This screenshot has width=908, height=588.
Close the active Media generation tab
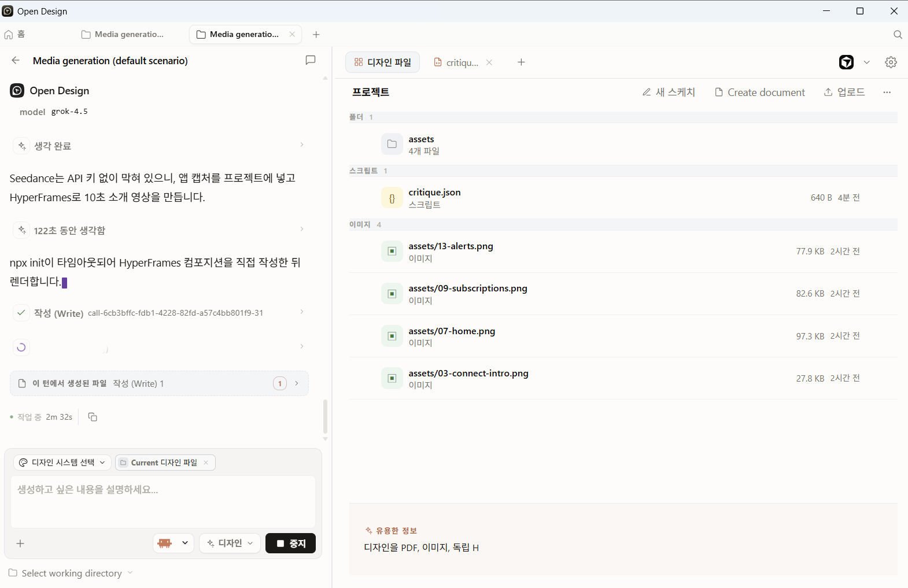click(x=292, y=35)
